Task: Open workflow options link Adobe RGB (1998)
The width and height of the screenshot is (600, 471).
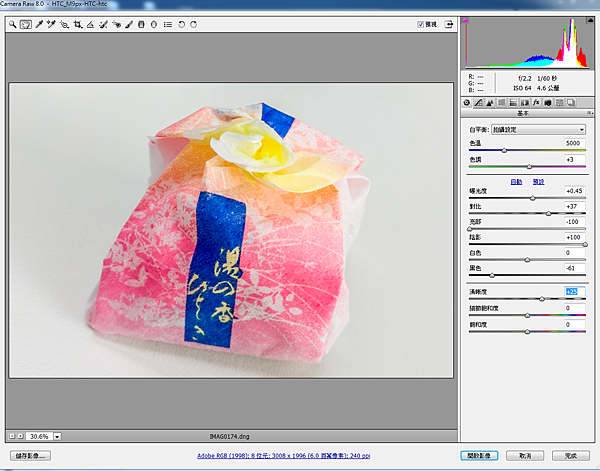Action: 283,456
